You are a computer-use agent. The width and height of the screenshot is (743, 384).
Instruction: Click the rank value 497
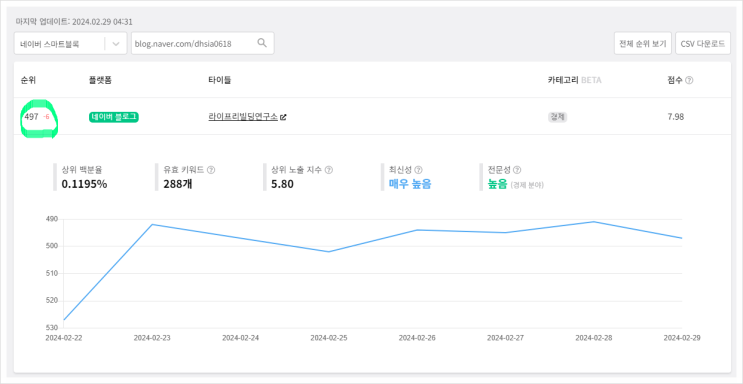click(31, 117)
